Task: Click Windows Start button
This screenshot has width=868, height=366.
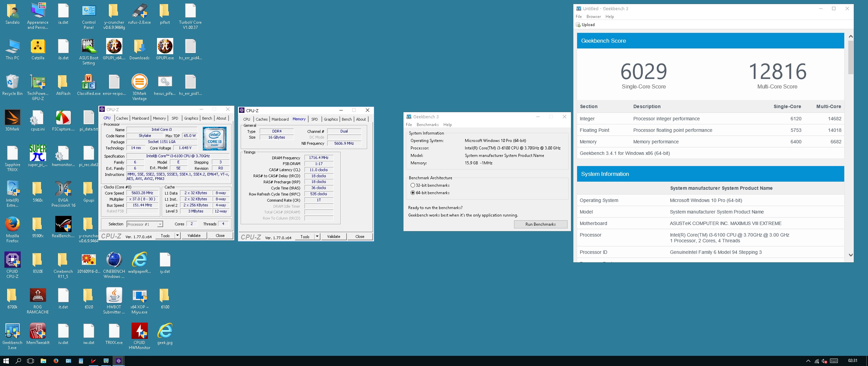Action: click(x=6, y=361)
